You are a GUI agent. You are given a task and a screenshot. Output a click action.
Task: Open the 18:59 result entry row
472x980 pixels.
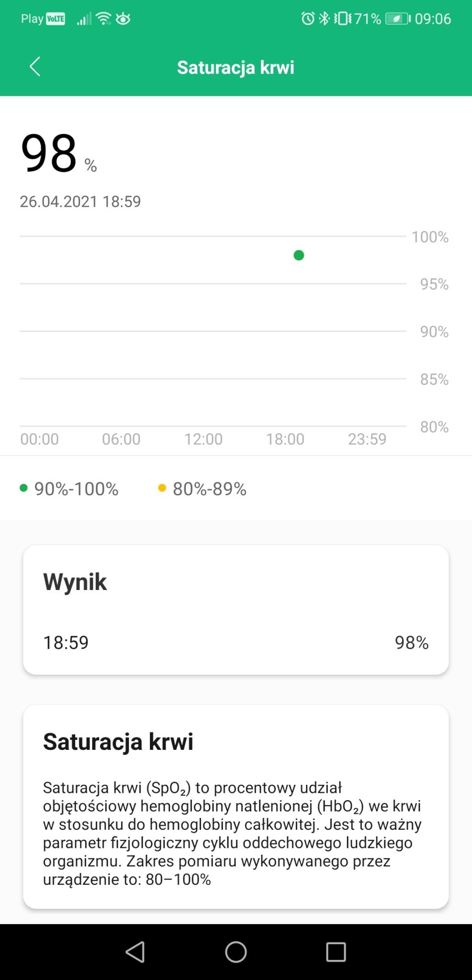[x=236, y=643]
